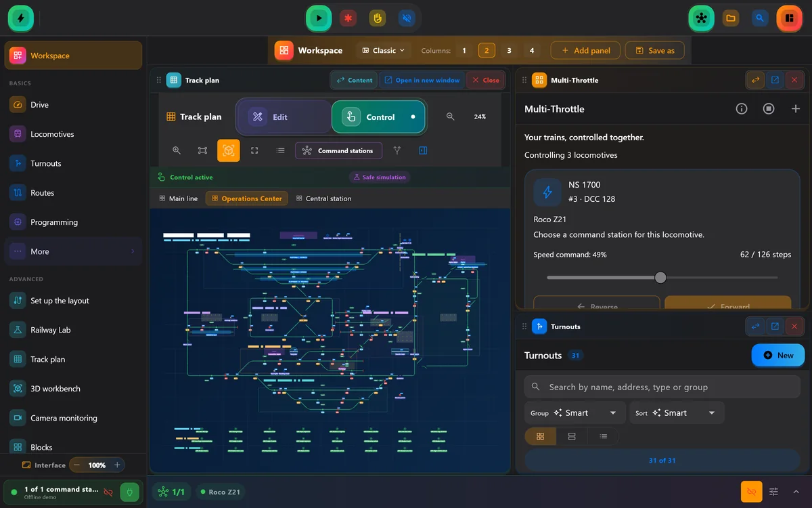
Task: Open Railway Lab from the sidebar
Action: [x=73, y=330]
